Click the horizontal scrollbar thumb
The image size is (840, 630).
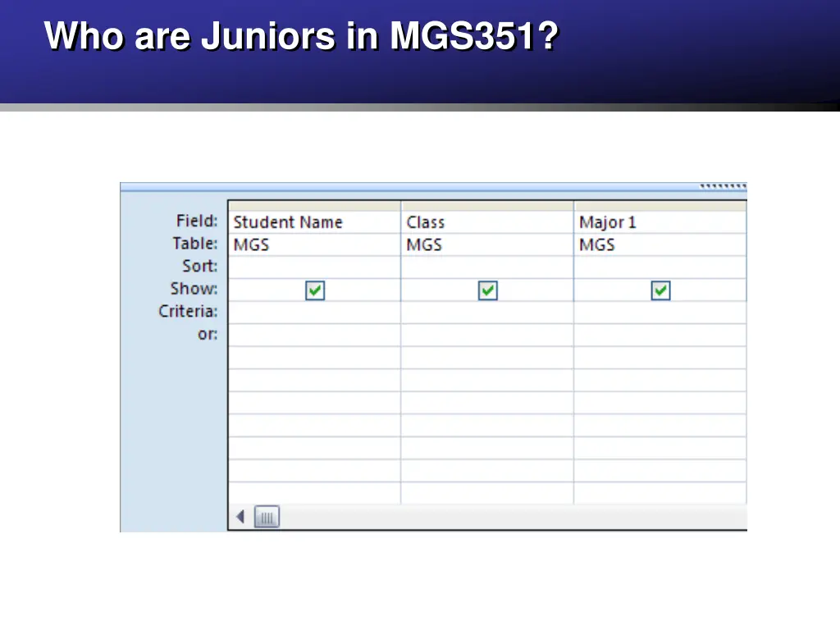click(x=267, y=518)
